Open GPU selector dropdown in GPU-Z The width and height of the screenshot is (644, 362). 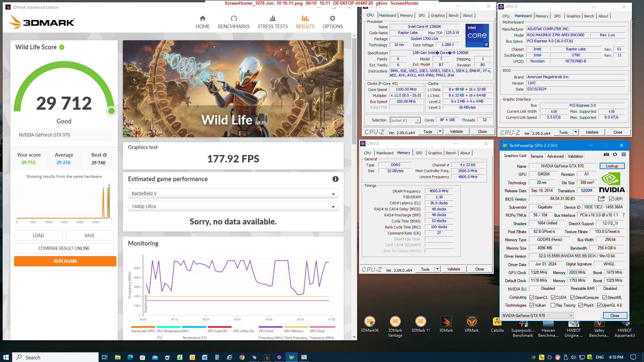pyautogui.click(x=537, y=316)
